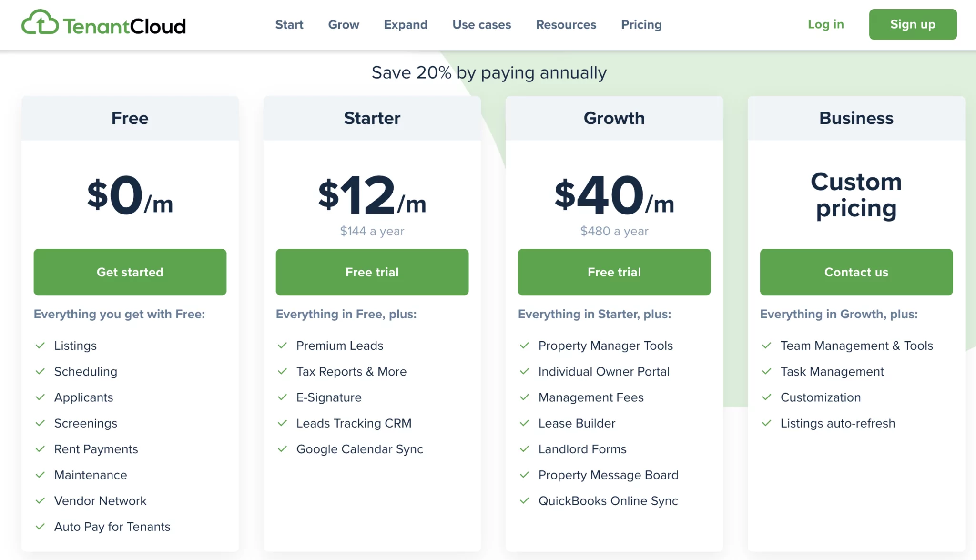Viewport: 976px width, 560px height.
Task: Click the TenantCloud cloud logo icon
Action: click(40, 22)
